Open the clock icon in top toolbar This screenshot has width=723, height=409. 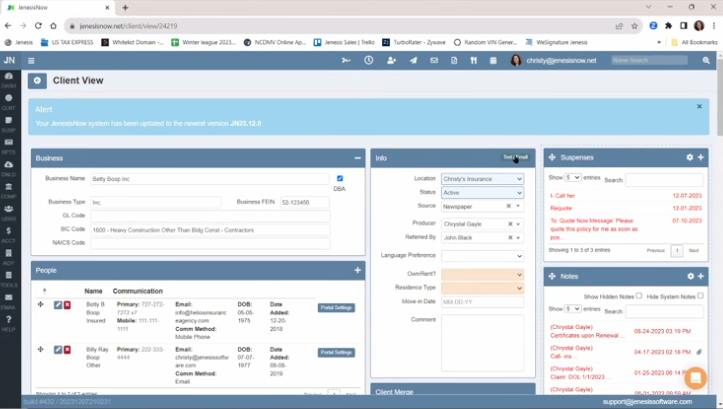pos(368,60)
